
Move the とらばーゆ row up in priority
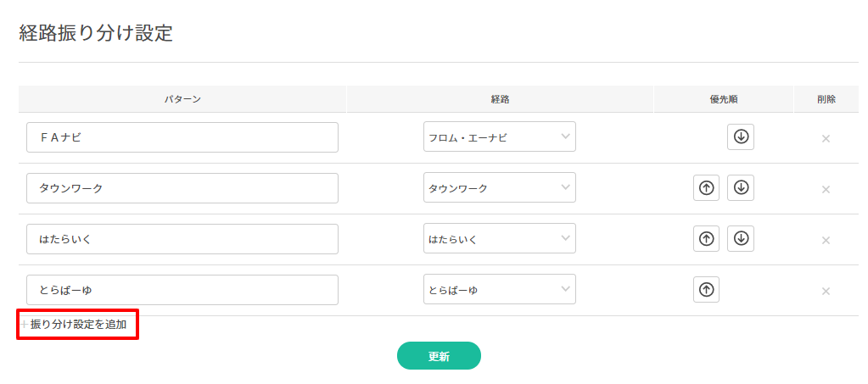click(x=706, y=290)
